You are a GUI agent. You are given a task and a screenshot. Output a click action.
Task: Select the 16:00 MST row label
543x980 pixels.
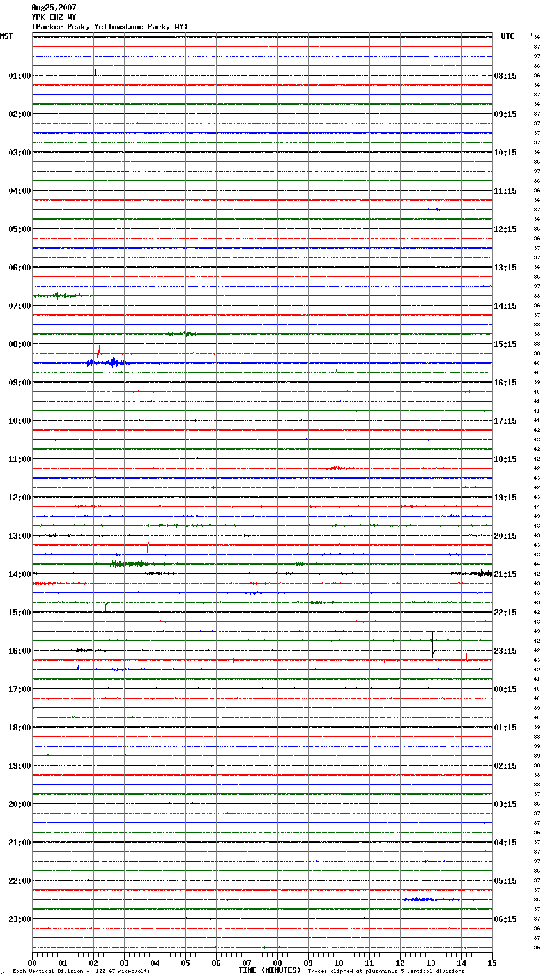20,651
